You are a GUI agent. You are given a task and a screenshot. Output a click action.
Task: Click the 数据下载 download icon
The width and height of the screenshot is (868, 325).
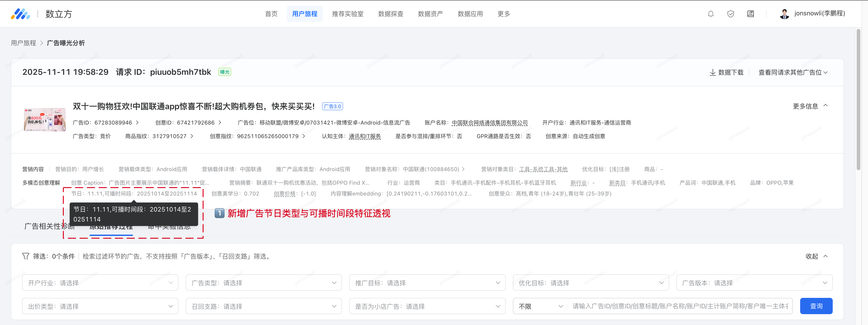(x=713, y=72)
